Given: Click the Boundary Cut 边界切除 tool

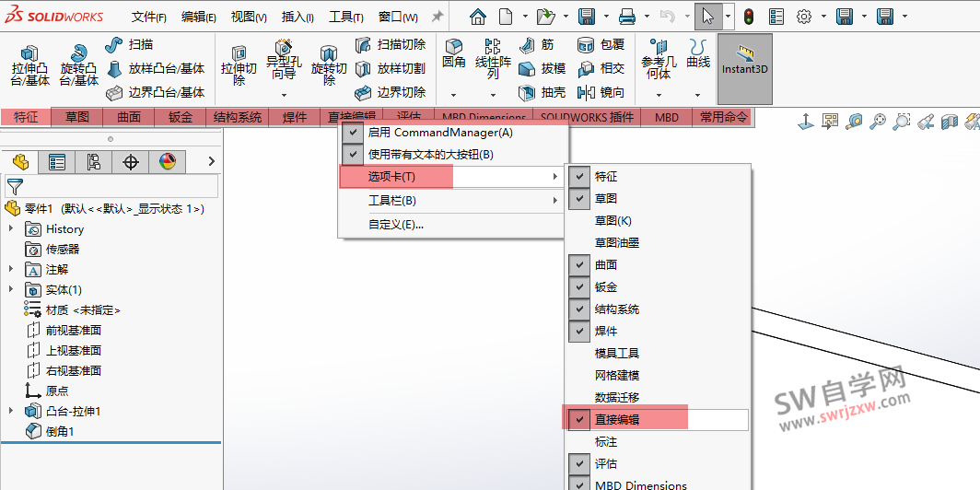Looking at the screenshot, I should click(391, 92).
